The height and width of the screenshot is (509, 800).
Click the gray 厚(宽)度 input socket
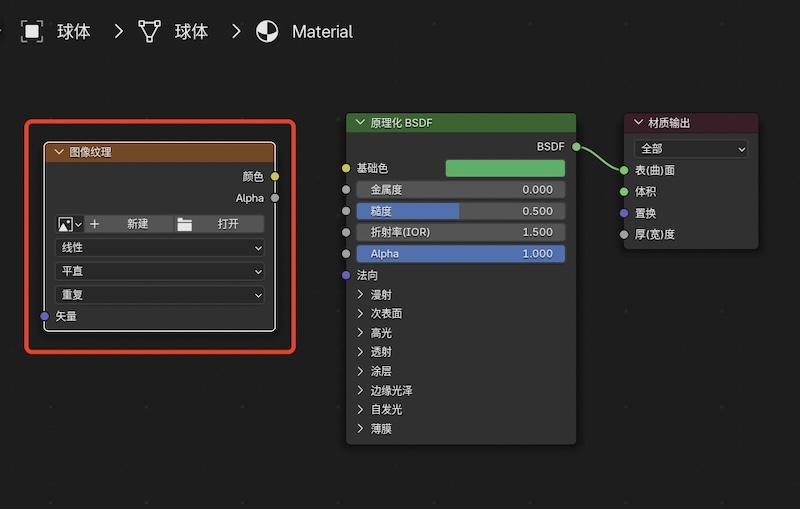[x=624, y=235]
